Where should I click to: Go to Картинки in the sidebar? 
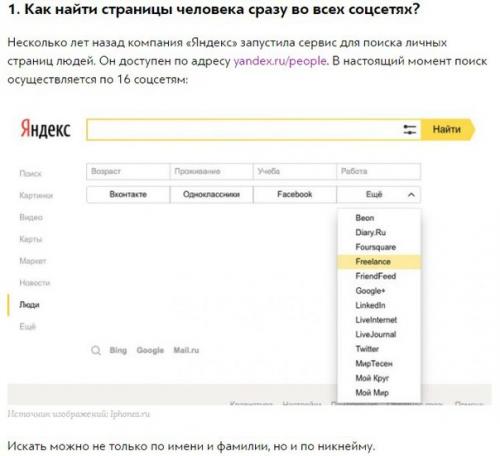(36, 196)
